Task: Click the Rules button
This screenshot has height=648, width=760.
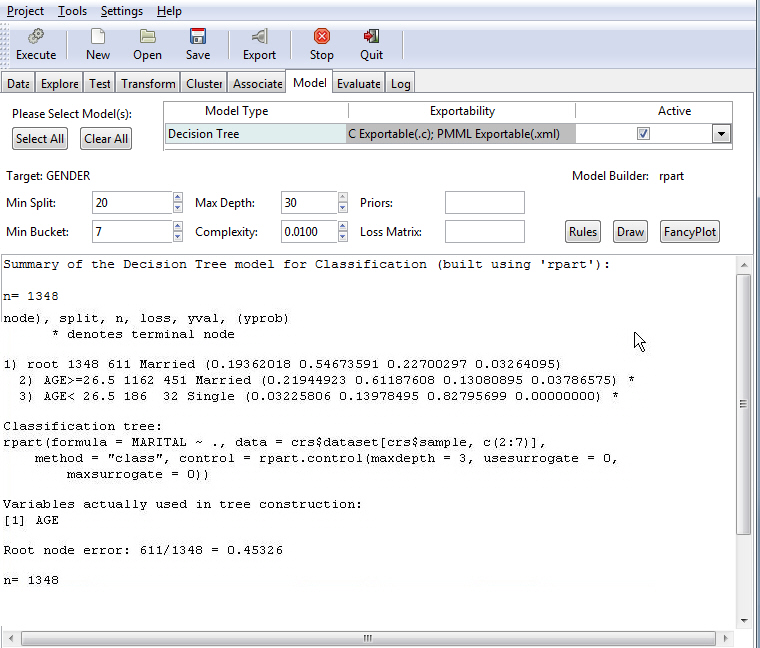Action: click(583, 232)
